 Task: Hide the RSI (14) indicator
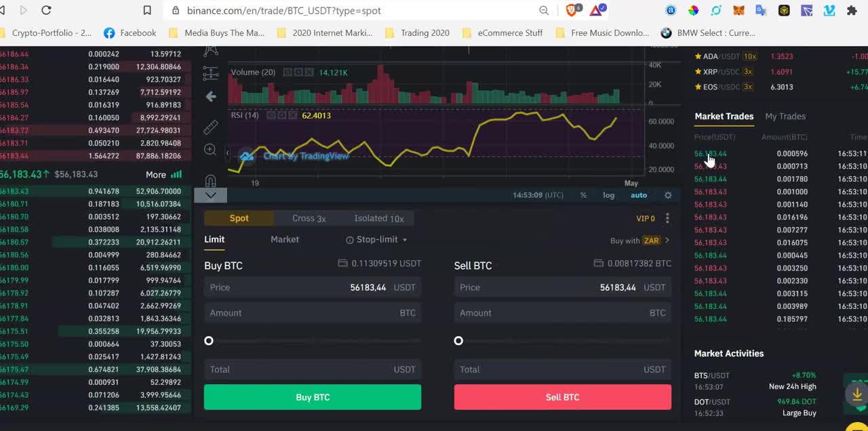click(x=270, y=115)
